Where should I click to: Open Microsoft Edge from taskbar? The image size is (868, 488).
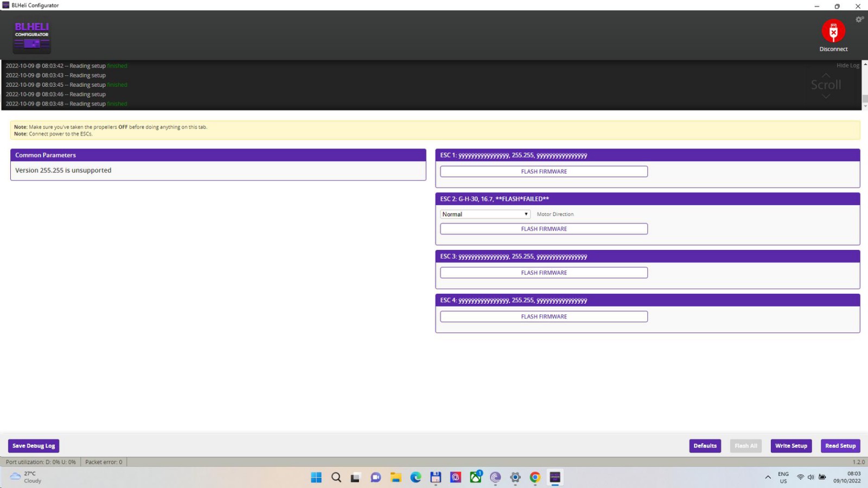(416, 477)
